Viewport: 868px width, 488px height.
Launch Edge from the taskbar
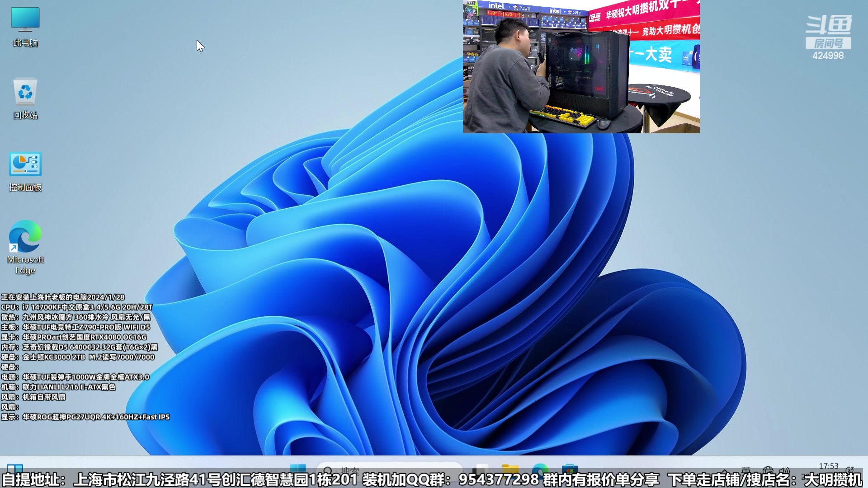[x=540, y=469]
